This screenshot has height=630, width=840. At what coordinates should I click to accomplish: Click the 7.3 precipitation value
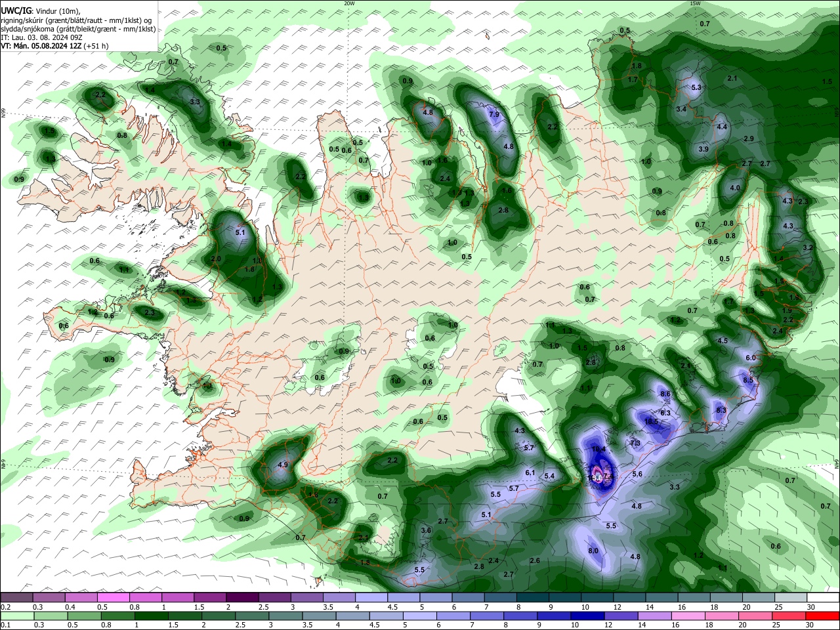(635, 444)
